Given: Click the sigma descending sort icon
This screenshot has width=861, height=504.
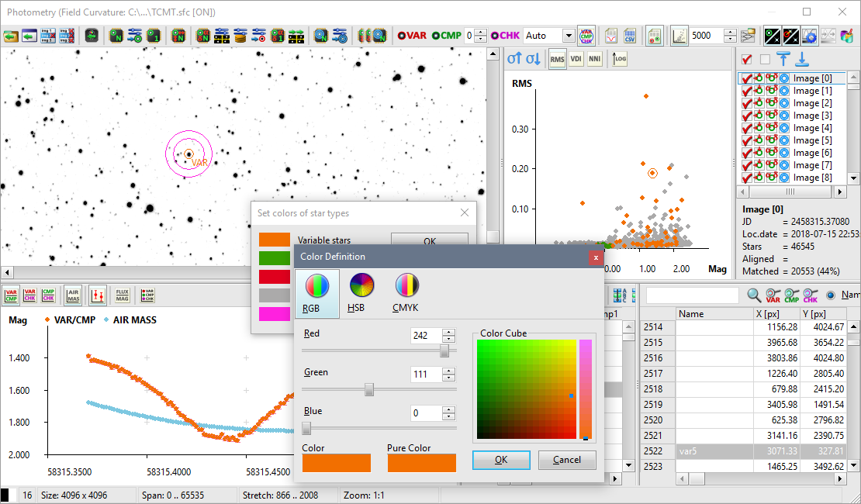Looking at the screenshot, I should (533, 59).
